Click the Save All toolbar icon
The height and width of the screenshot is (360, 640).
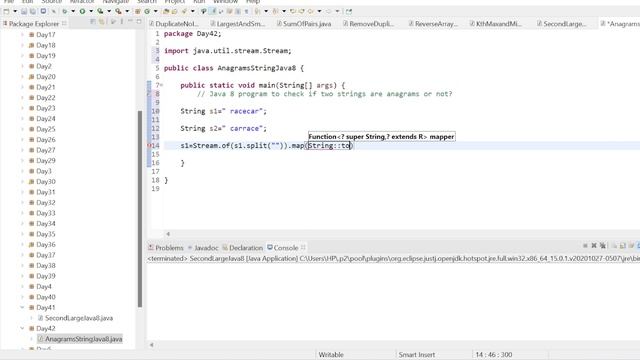(x=33, y=11)
